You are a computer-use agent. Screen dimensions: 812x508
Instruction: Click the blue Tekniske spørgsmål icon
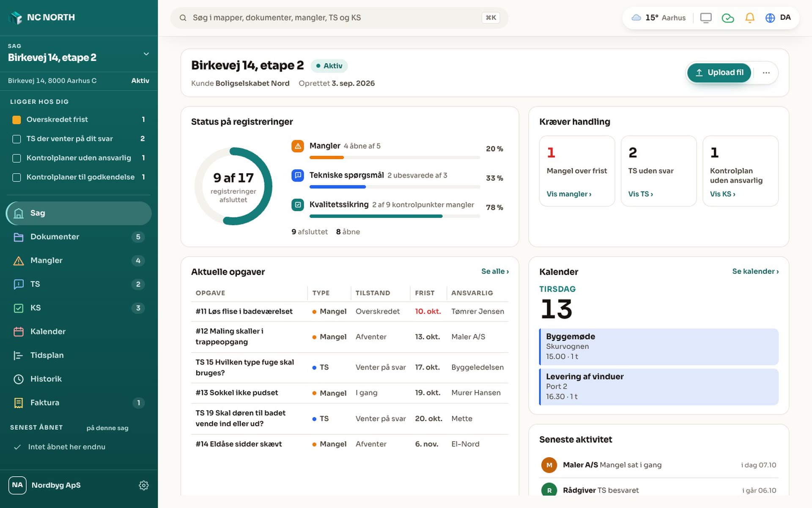pyautogui.click(x=298, y=175)
